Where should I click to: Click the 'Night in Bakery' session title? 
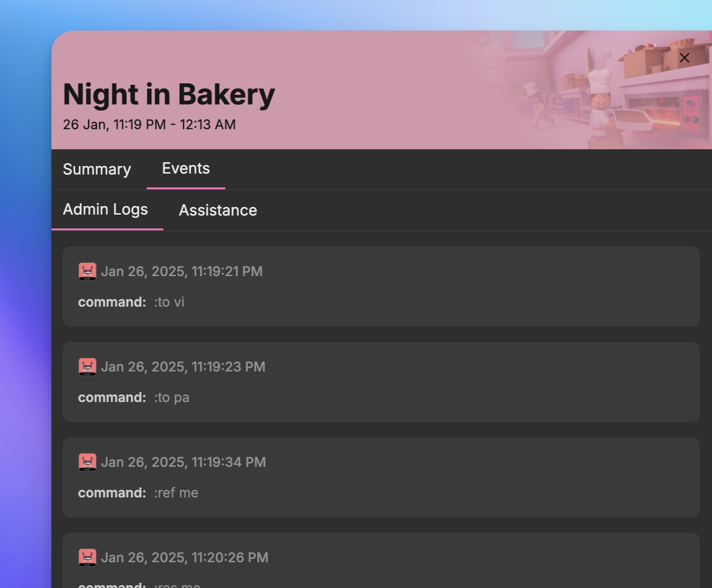click(169, 94)
